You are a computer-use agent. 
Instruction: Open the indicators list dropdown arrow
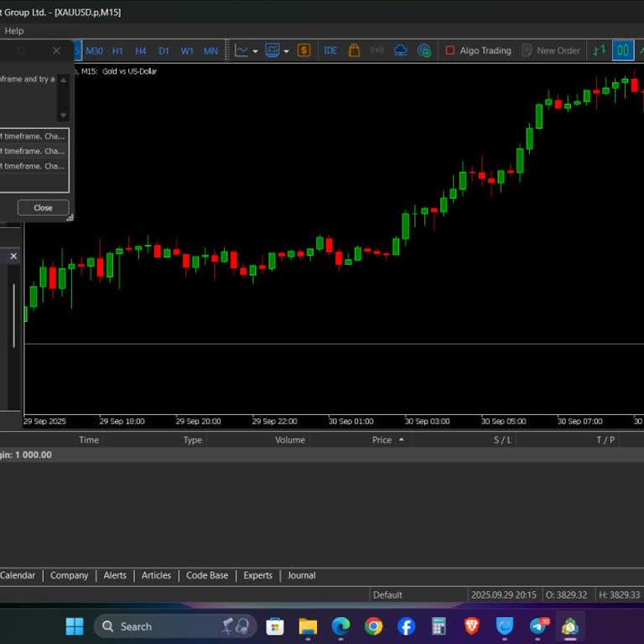click(x=286, y=50)
